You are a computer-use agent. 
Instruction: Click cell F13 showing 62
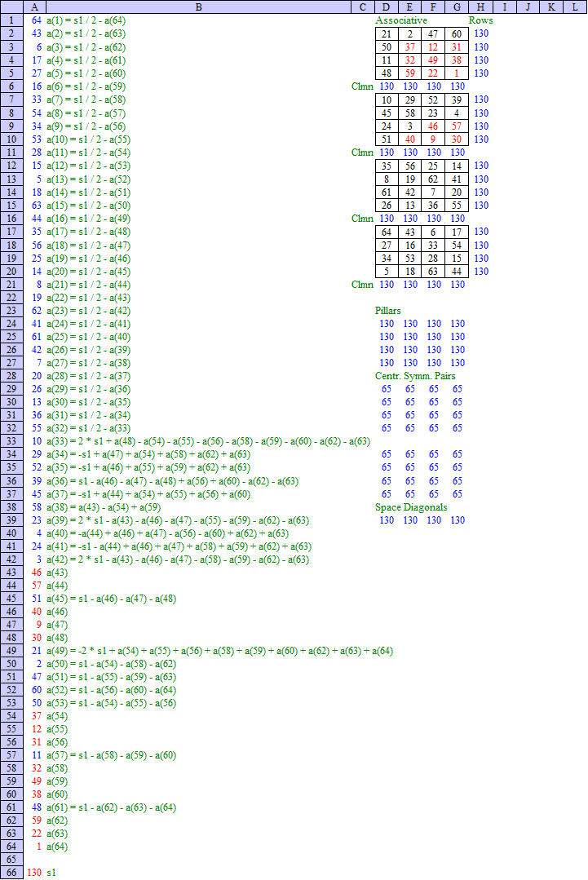[x=433, y=179]
